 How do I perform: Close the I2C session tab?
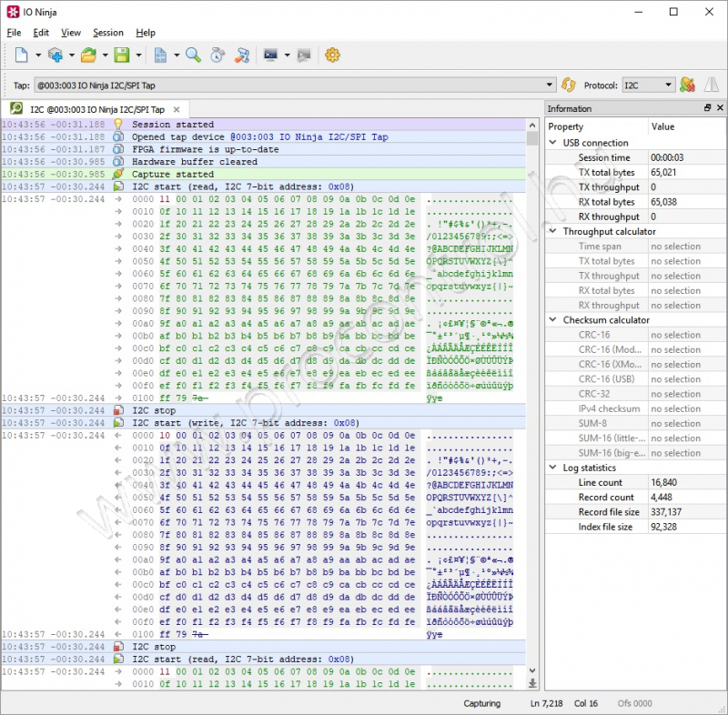click(177, 109)
